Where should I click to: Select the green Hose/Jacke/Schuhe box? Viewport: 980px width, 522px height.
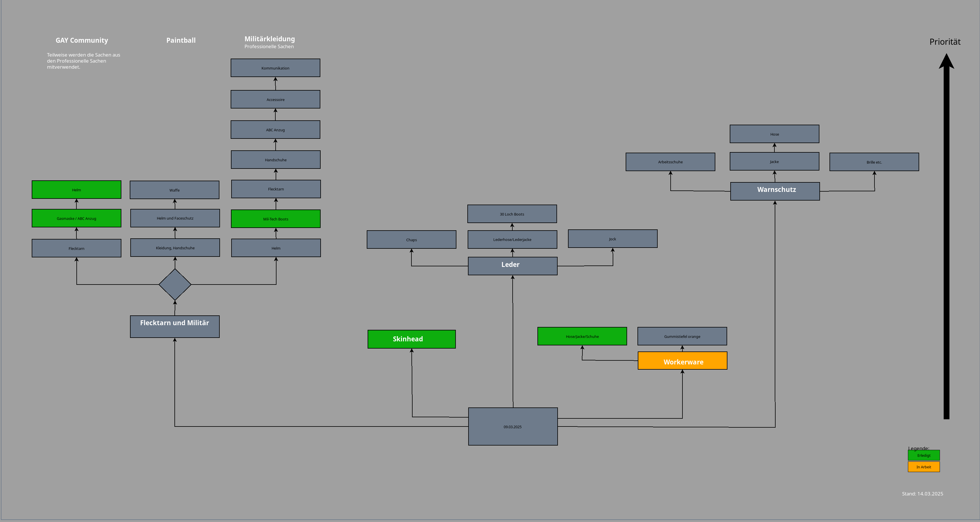[x=582, y=336]
